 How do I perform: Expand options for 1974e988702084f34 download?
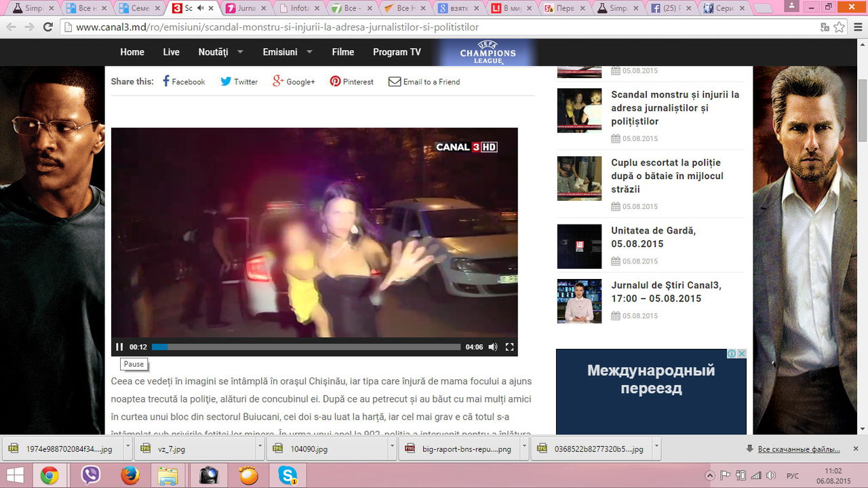[127, 449]
